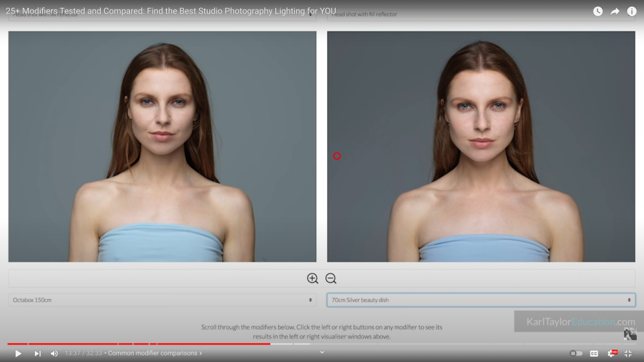Open the 70cm Silver beauty dish dropdown
The width and height of the screenshot is (644, 362).
click(480, 300)
